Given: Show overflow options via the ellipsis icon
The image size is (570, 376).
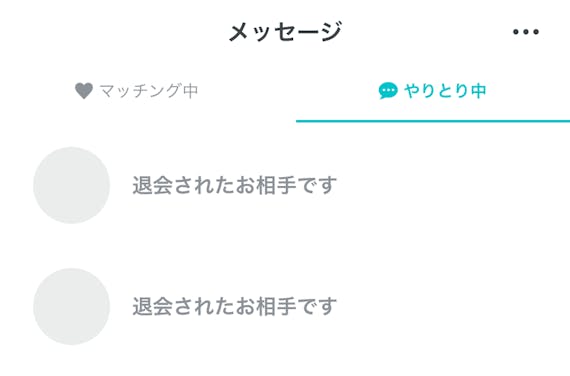Looking at the screenshot, I should (526, 32).
